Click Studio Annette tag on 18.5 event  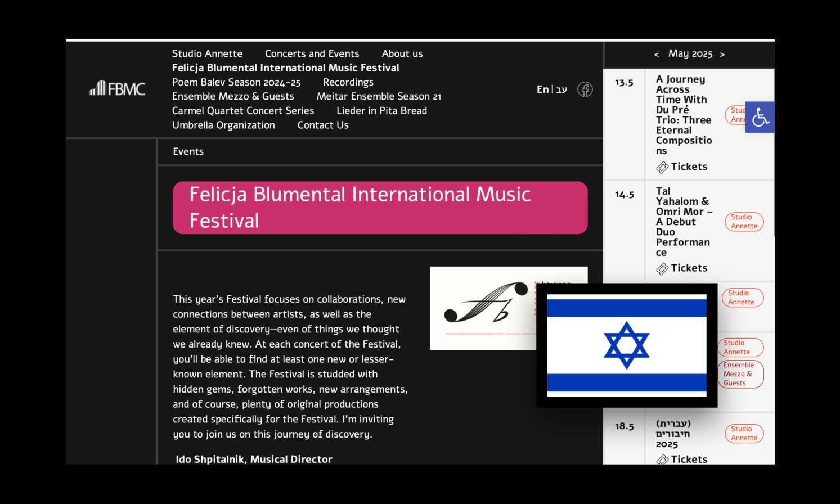744,434
